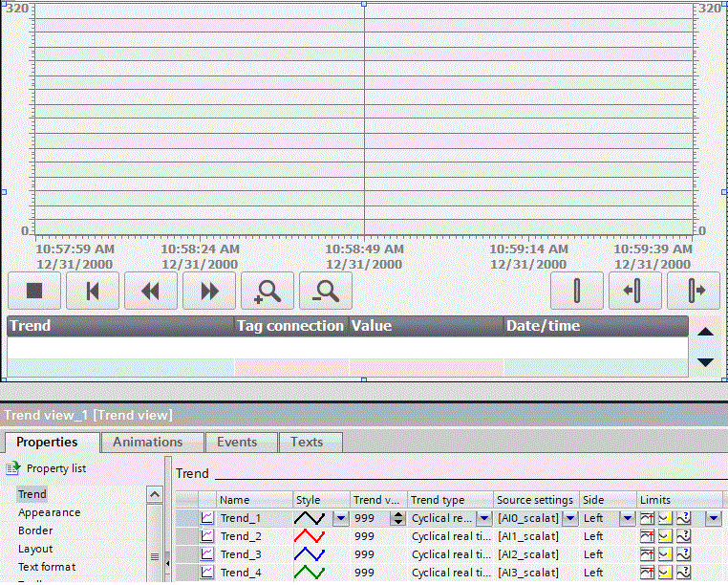This screenshot has width=728, height=585.
Task: Move the ruler backward
Action: coord(635,291)
